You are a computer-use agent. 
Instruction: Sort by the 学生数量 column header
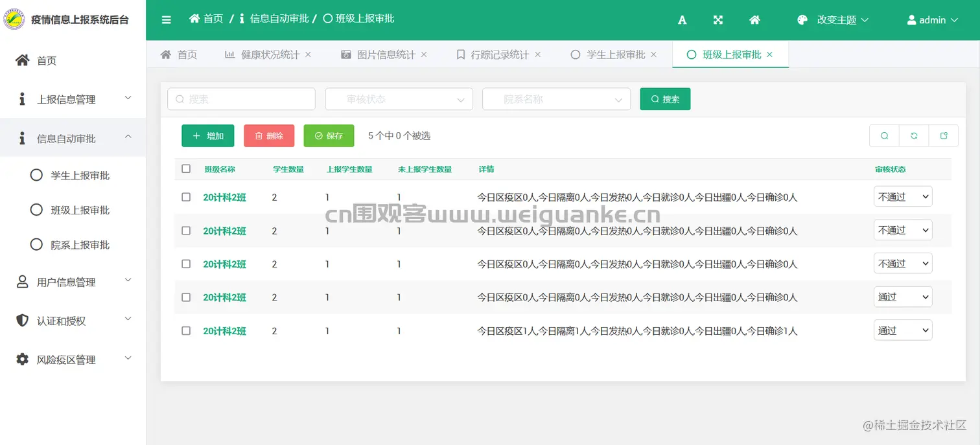(x=288, y=169)
